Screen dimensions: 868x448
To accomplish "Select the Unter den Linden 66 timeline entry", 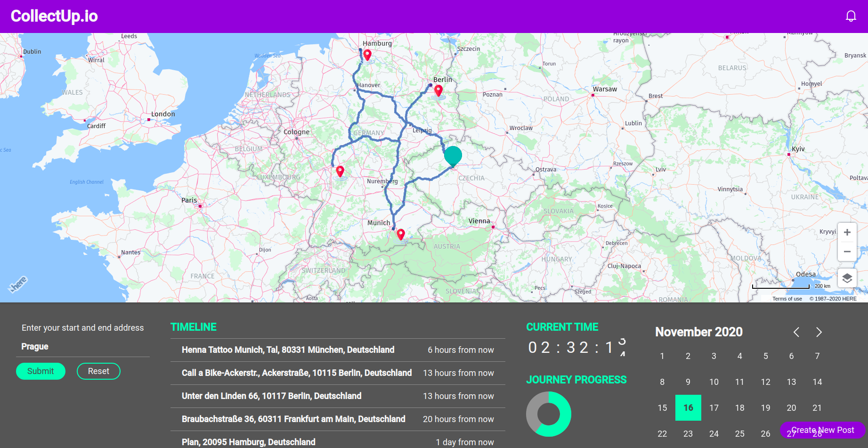I will coord(338,396).
